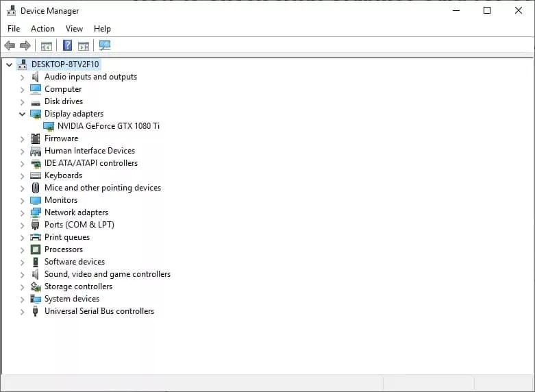This screenshot has width=535, height=392.
Task: Click the Monitors category icon
Action: 36,200
